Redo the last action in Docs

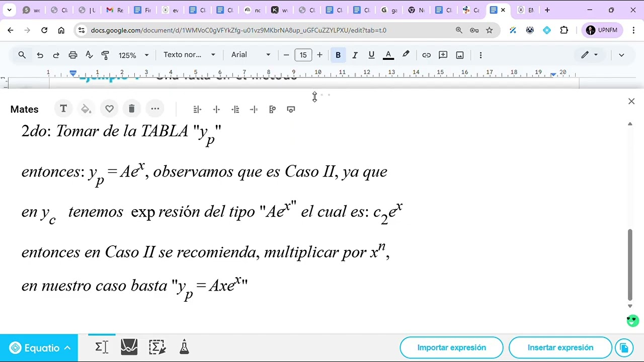(56, 55)
